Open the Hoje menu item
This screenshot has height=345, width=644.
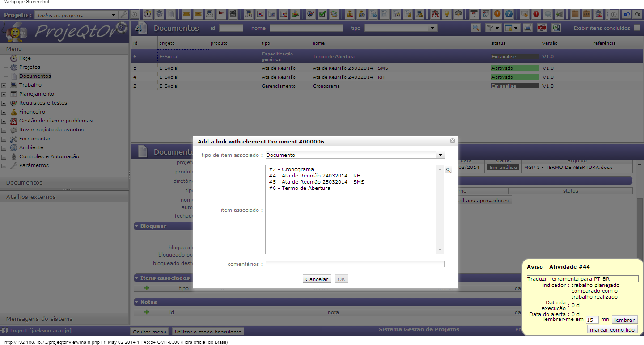point(25,58)
